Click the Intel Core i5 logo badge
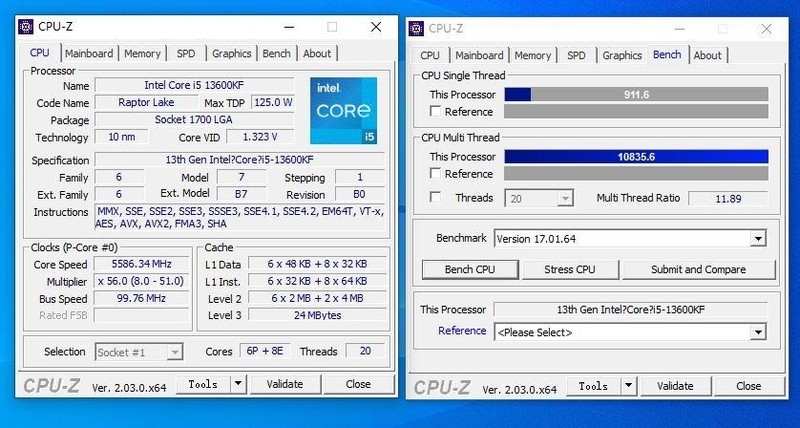Screen dimensions: 800x428 pos(343,111)
